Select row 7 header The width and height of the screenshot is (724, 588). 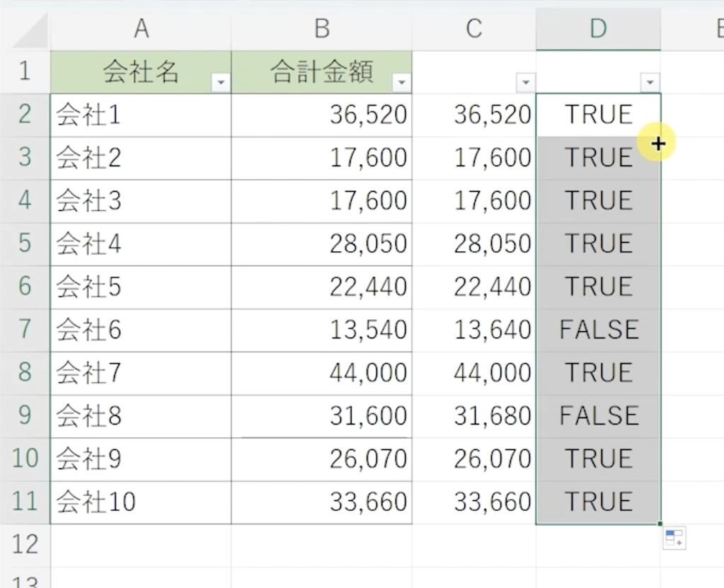25,330
